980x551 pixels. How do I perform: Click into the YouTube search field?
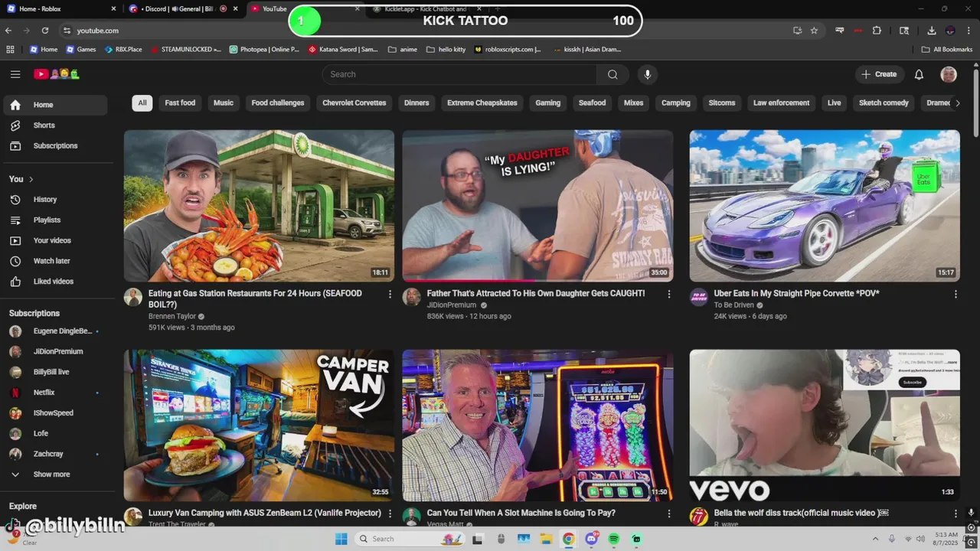459,74
